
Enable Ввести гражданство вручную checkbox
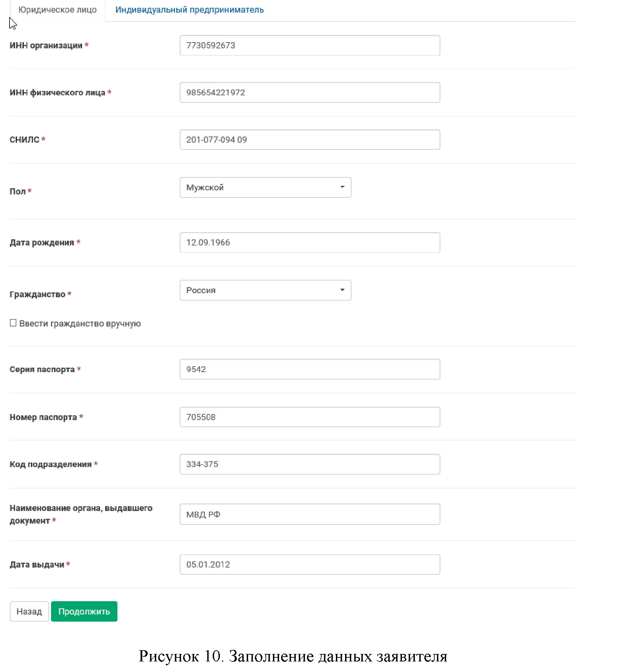(x=13, y=323)
